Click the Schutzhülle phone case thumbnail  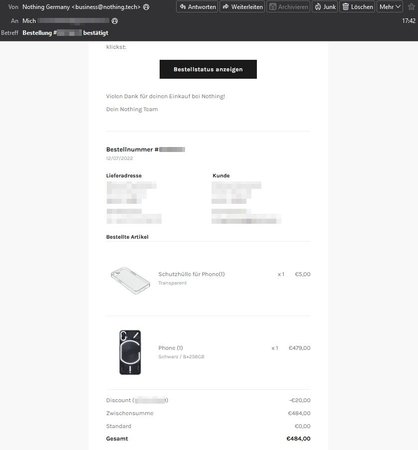click(x=130, y=280)
